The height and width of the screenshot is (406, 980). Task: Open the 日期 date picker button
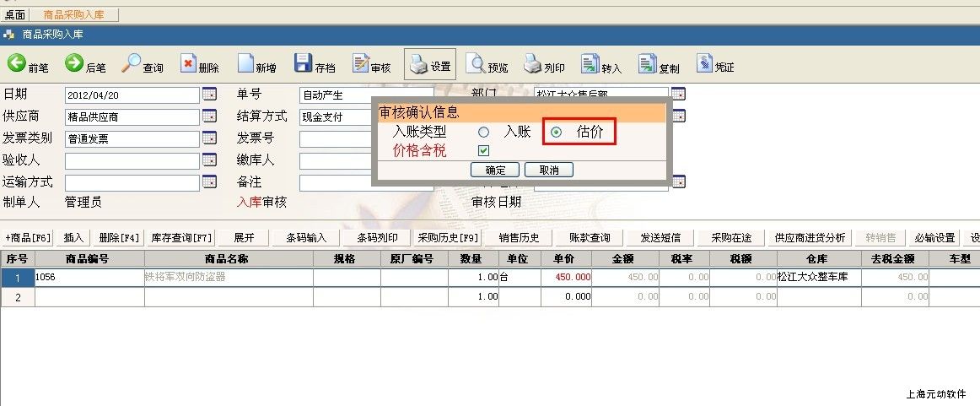pyautogui.click(x=209, y=95)
